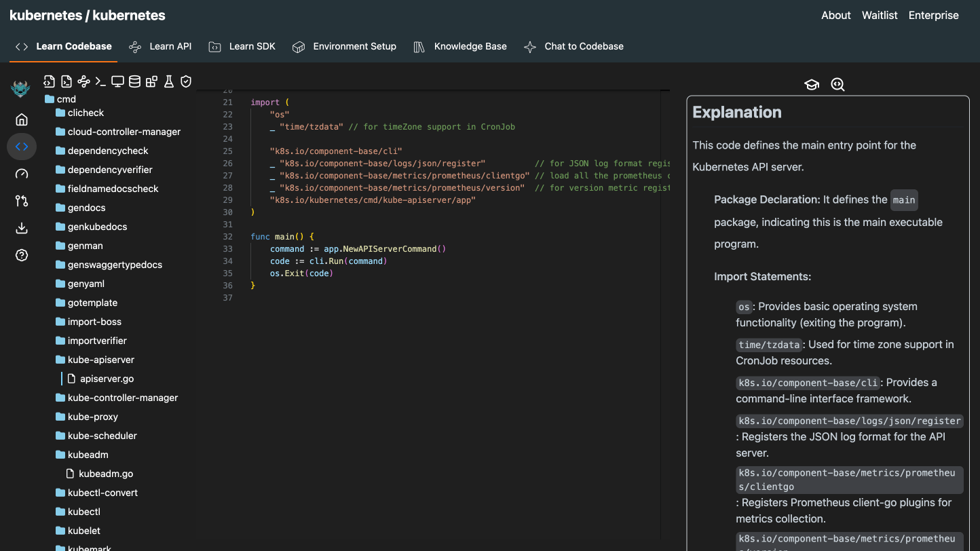Open the help question mark icon in the sidebar
Viewport: 980px width, 551px height.
coord(22,255)
